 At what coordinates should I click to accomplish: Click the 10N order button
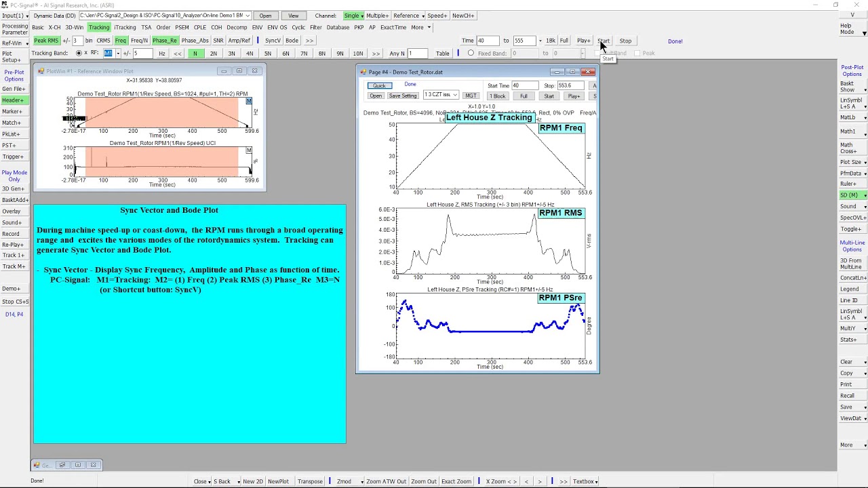tap(358, 54)
